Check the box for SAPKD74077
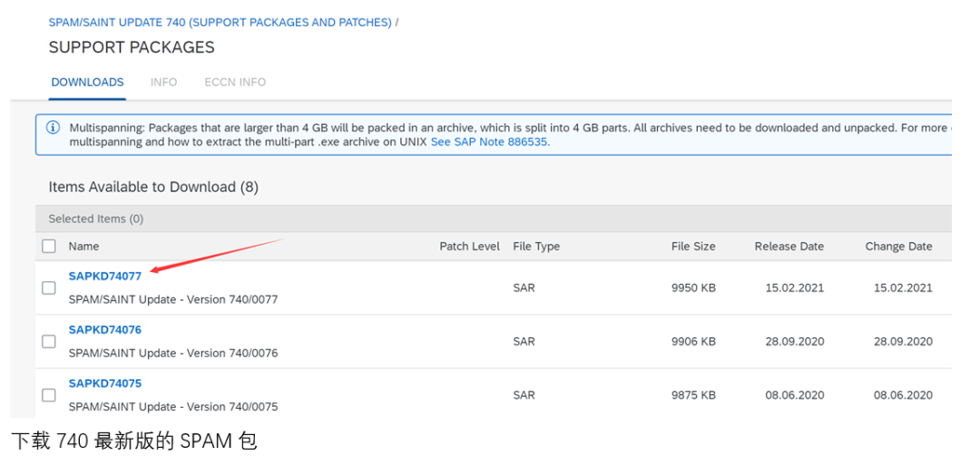980x475 pixels. coord(49,287)
